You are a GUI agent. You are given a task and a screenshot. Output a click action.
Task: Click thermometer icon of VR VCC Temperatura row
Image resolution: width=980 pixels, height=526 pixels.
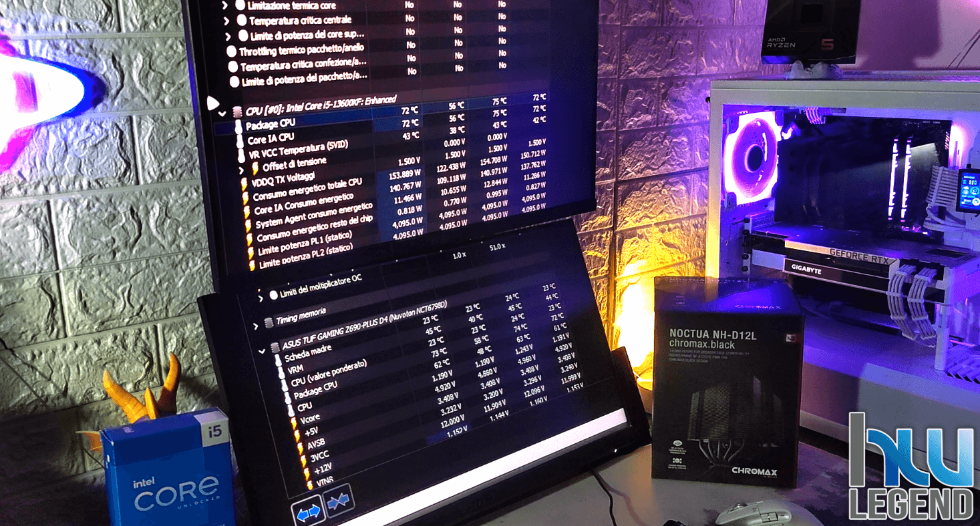242,156
